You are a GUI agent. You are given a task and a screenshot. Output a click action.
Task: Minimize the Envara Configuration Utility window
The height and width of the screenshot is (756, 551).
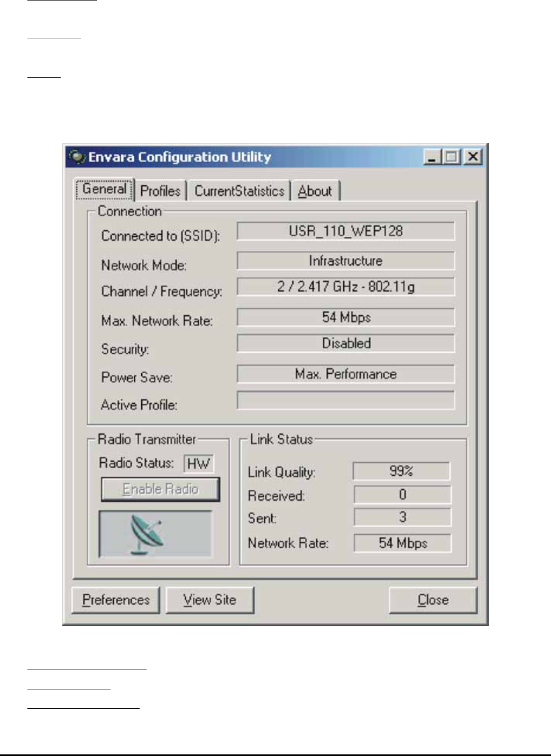pyautogui.click(x=432, y=157)
